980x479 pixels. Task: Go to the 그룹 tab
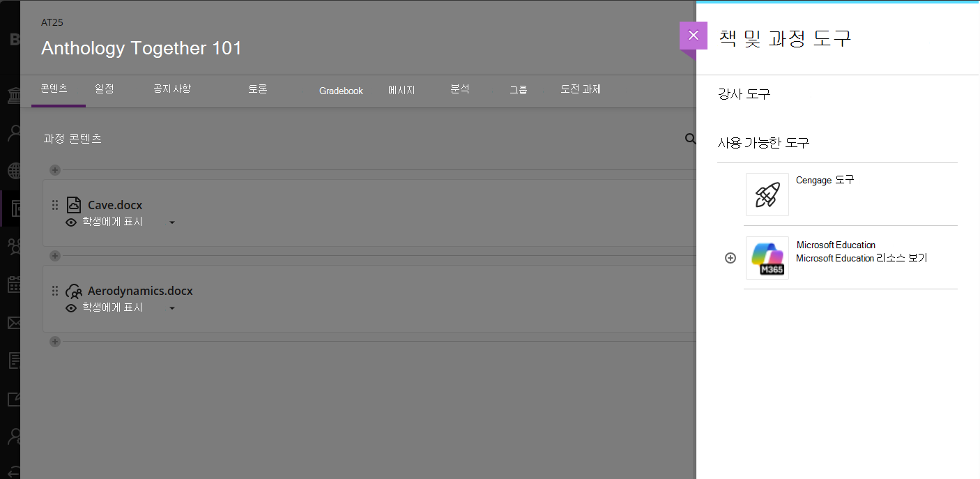pyautogui.click(x=518, y=90)
